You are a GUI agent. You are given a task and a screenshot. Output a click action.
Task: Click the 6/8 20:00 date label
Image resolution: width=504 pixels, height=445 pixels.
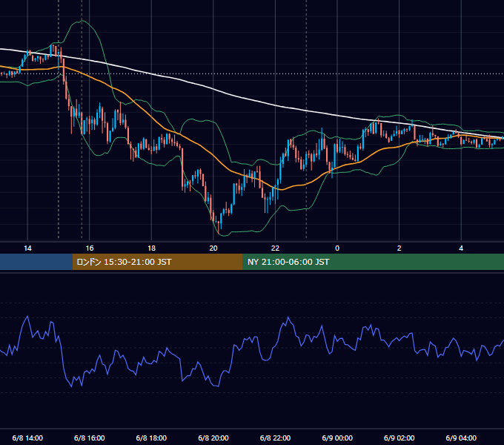pyautogui.click(x=213, y=438)
